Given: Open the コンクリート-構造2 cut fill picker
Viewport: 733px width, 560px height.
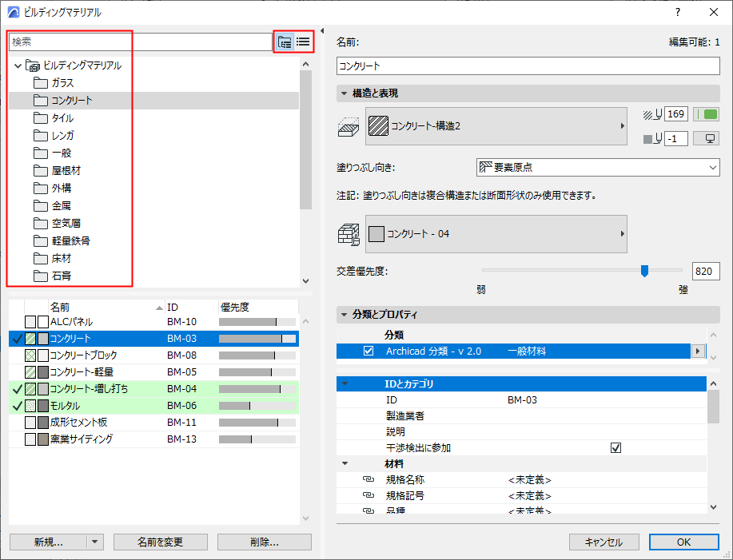Looking at the screenshot, I should tap(496, 126).
